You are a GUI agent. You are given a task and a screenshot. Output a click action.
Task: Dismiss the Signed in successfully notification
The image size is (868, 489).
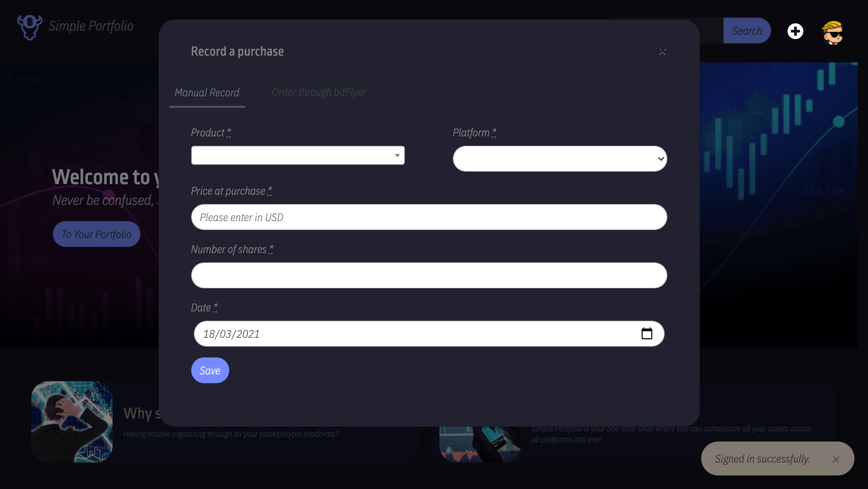836,459
